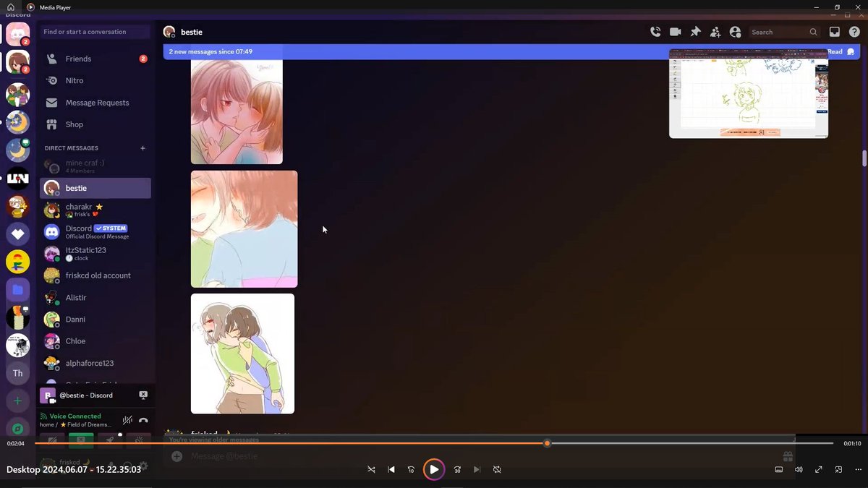Screen dimensions: 868x488
Task: Disconnect from voice call phone icon
Action: [x=143, y=420]
